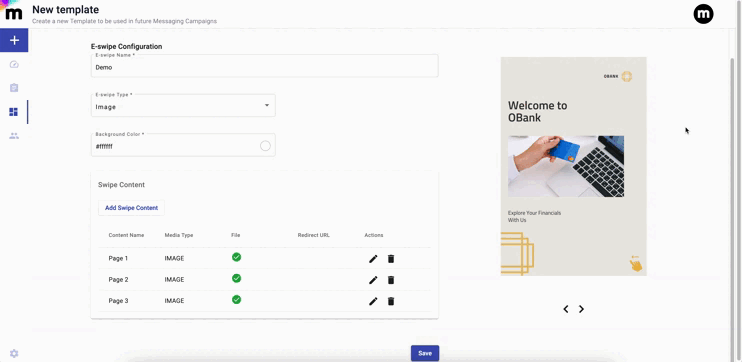This screenshot has width=742, height=362.
Task: Delete Page 1 with trash icon
Action: coord(391,259)
